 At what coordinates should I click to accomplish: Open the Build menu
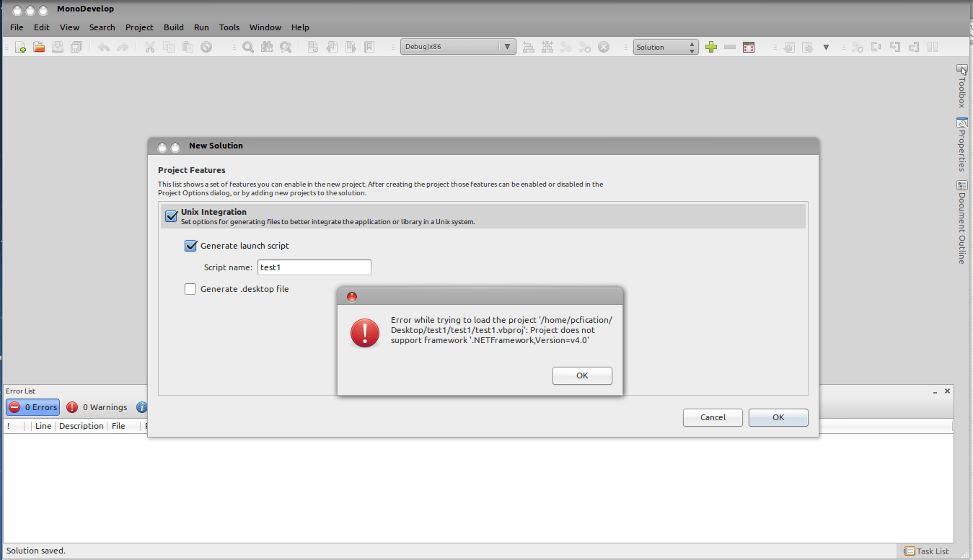point(174,27)
